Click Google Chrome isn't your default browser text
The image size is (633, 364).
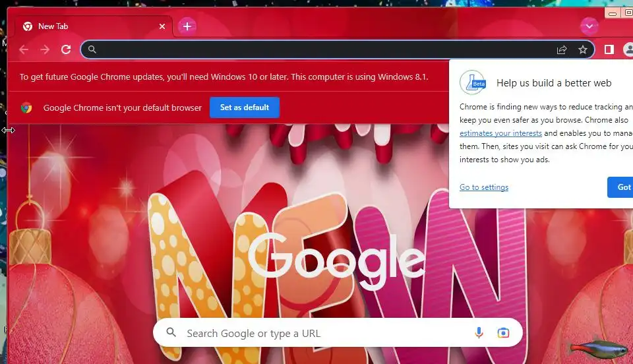123,107
